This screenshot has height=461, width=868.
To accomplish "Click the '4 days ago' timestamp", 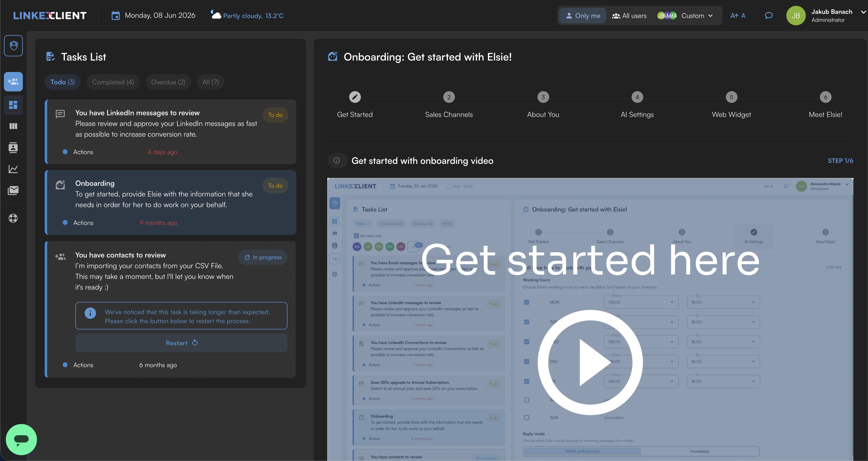I will click(162, 152).
